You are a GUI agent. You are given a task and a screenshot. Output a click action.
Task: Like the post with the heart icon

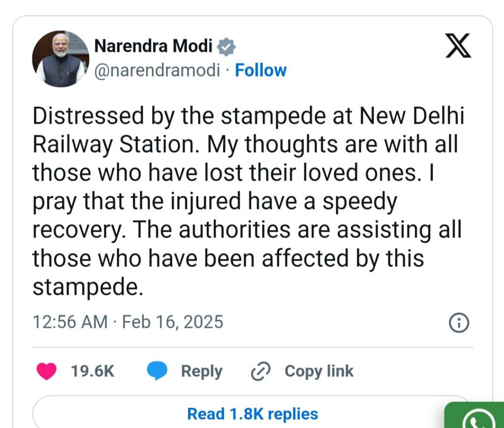coord(47,371)
